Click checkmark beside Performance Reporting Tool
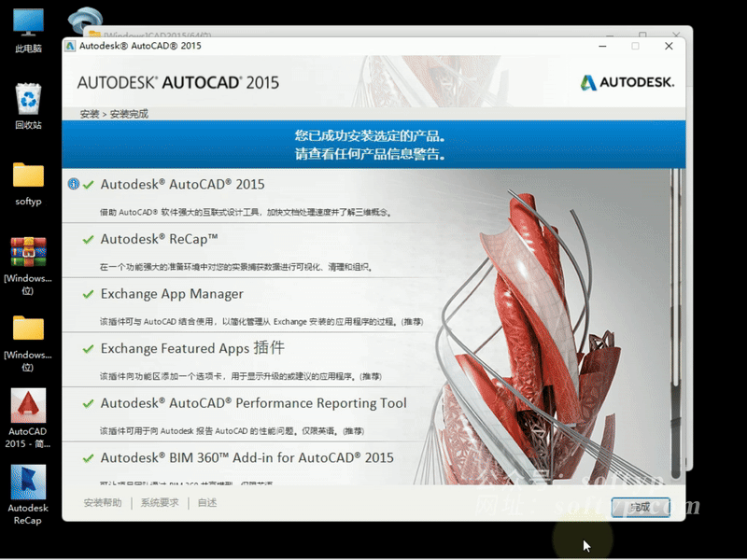The height and width of the screenshot is (560, 747). [x=88, y=403]
